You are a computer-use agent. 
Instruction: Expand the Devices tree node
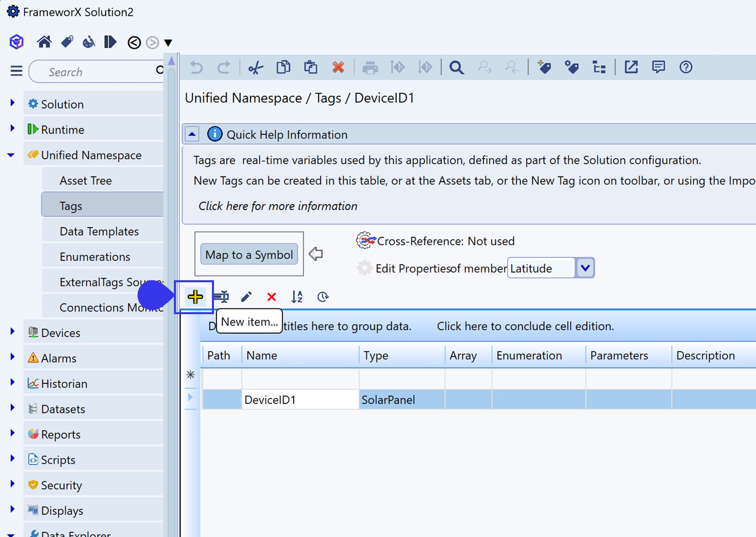pyautogui.click(x=13, y=332)
